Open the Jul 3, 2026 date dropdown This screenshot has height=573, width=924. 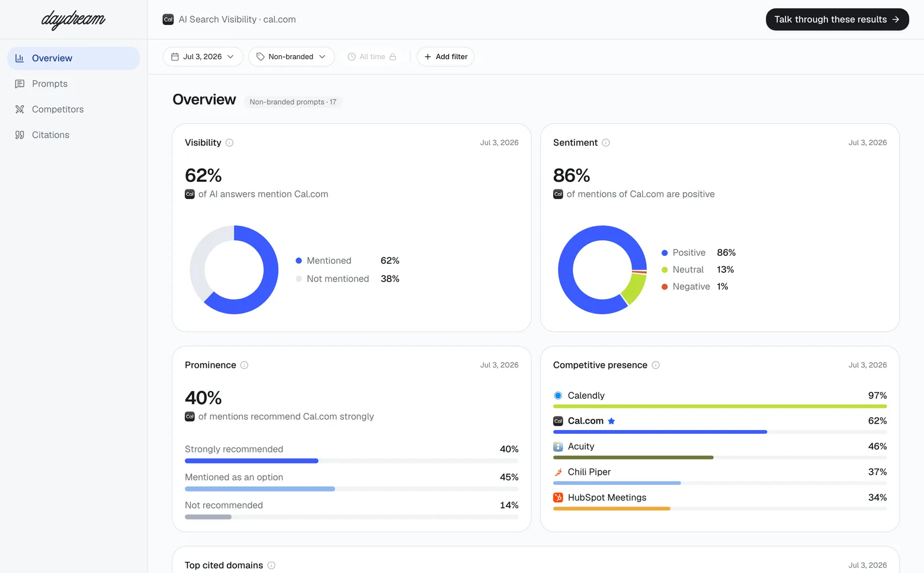pyautogui.click(x=203, y=57)
